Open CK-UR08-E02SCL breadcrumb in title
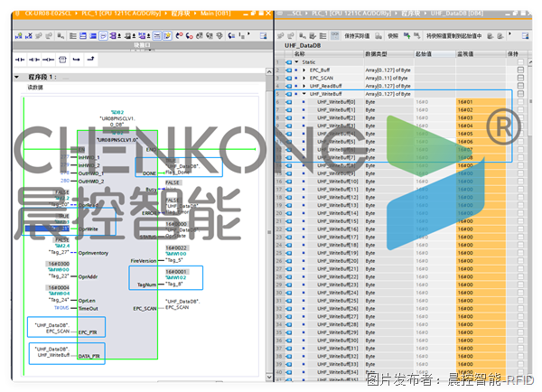The image size is (542, 392). point(47,14)
